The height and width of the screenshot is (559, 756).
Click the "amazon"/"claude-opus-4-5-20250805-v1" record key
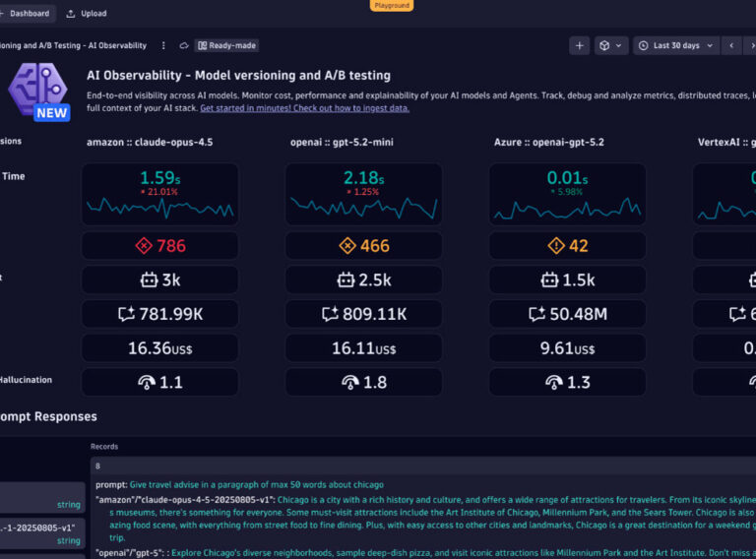(x=186, y=500)
